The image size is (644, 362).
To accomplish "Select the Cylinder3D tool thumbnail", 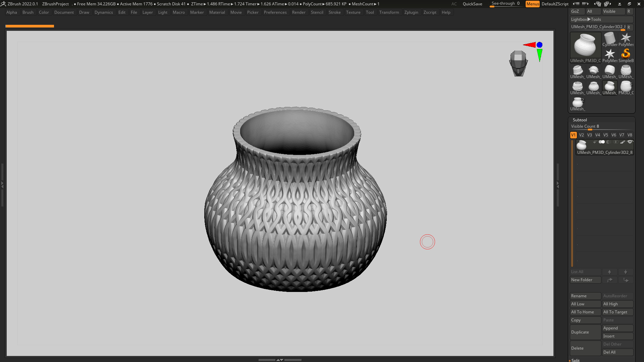I will pos(609,39).
